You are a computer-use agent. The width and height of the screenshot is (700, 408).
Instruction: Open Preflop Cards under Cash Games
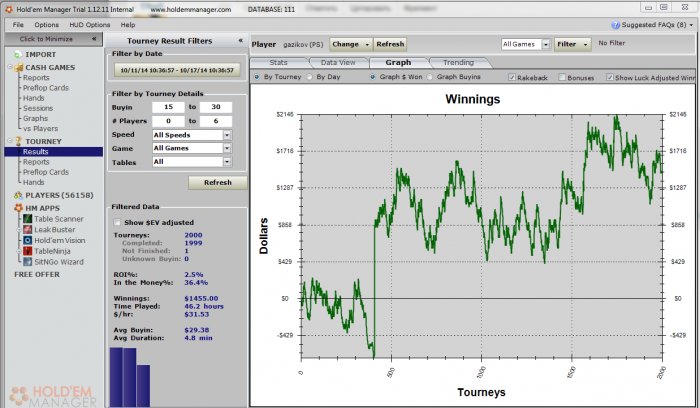pyautogui.click(x=46, y=88)
